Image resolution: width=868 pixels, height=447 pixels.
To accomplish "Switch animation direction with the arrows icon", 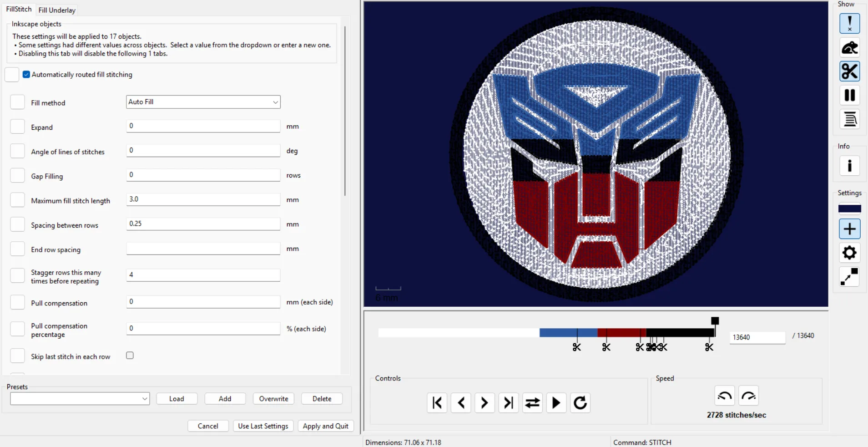I will (x=532, y=403).
